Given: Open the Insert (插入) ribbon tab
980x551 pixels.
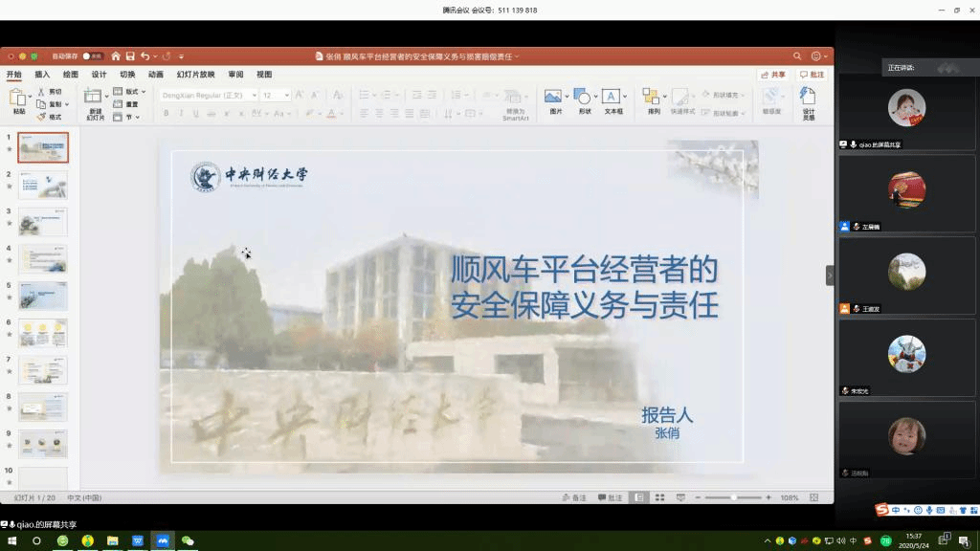Looking at the screenshot, I should tap(42, 75).
